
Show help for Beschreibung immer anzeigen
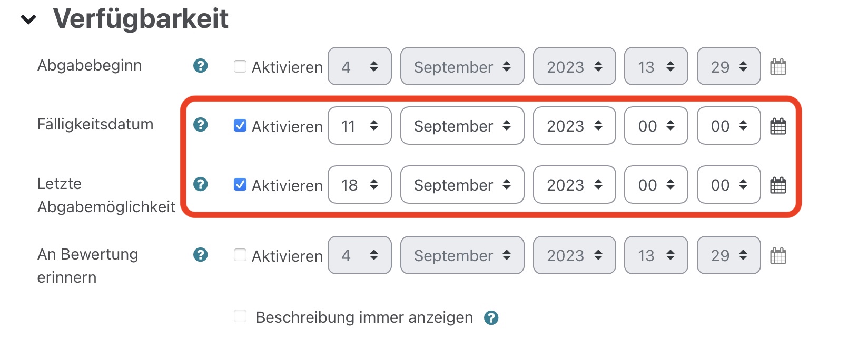pyautogui.click(x=492, y=317)
